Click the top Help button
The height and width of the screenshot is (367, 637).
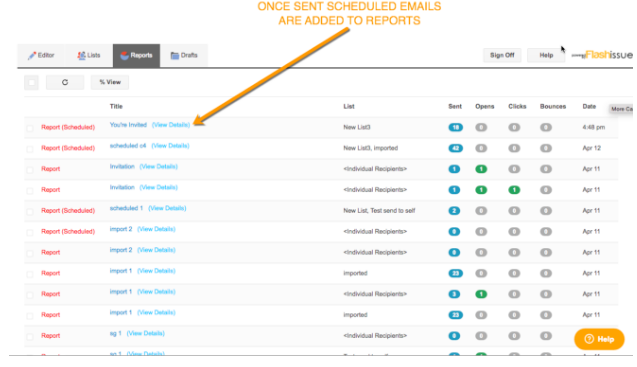click(x=546, y=55)
